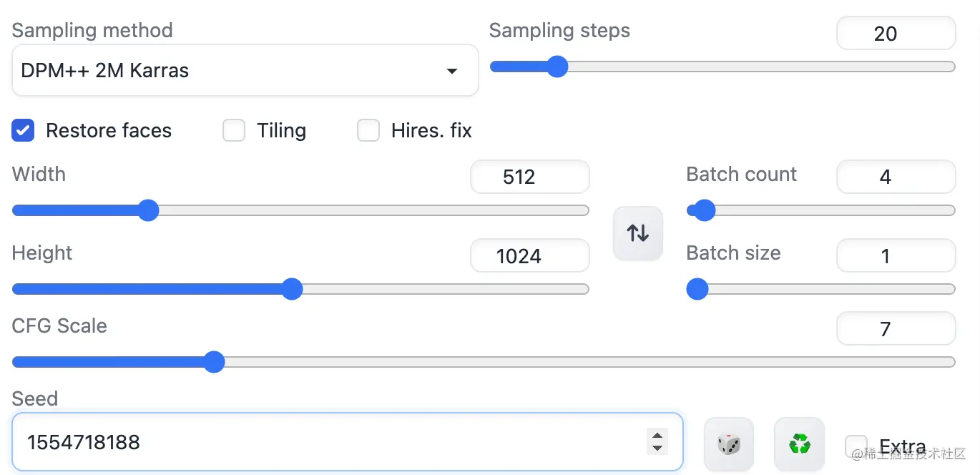Click the Height slider handle
The width and height of the screenshot is (980, 475).
(x=292, y=289)
